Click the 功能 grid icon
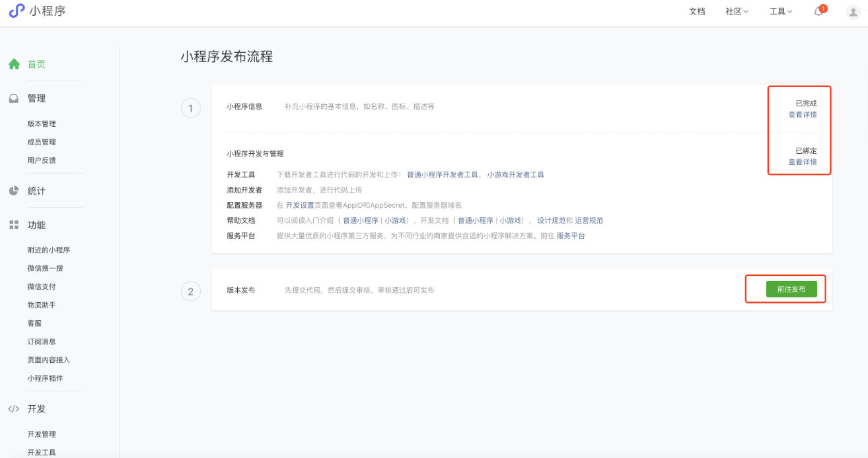 point(14,225)
